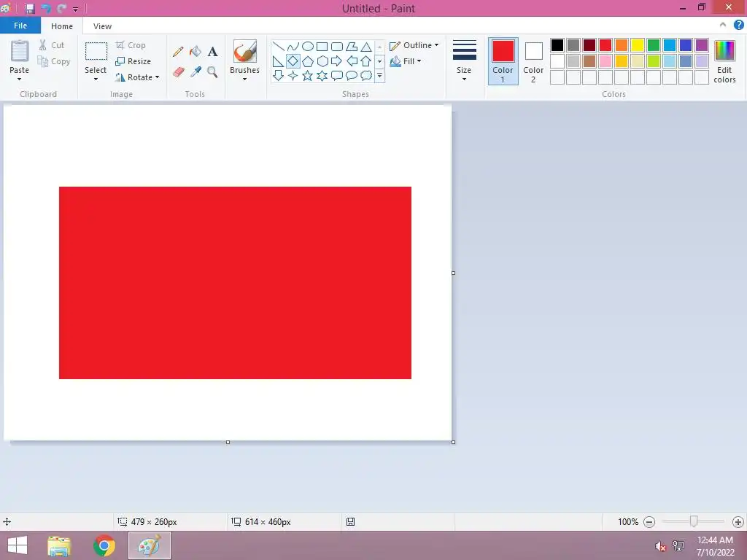Select the Eraser tool

[x=178, y=72]
